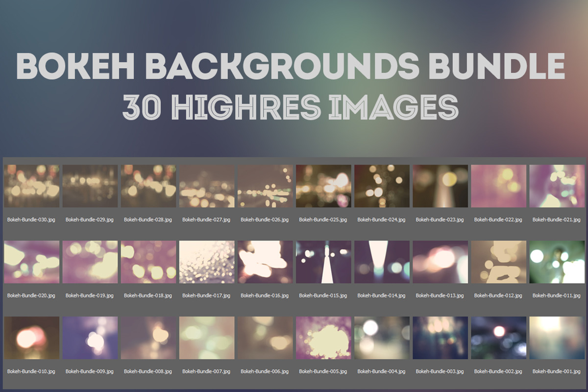The height and width of the screenshot is (392, 588).
Task: Select the Bokeh-Bundle-010.jpg thumbnail
Action: (x=31, y=338)
